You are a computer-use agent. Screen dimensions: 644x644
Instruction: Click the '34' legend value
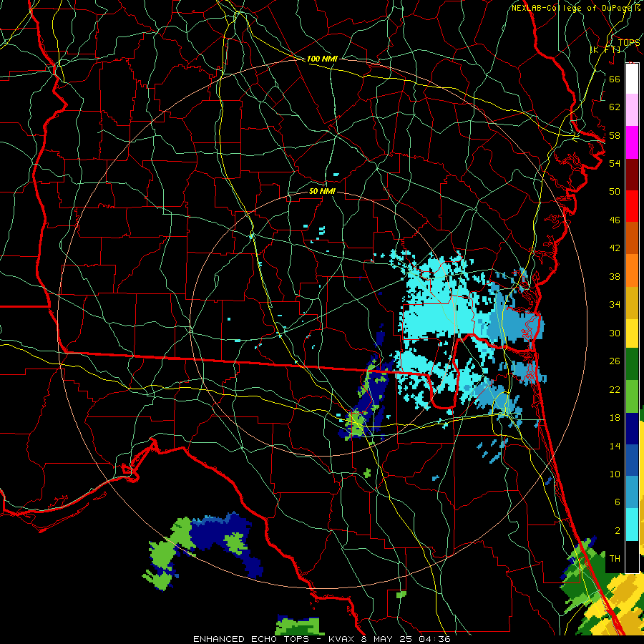click(615, 305)
